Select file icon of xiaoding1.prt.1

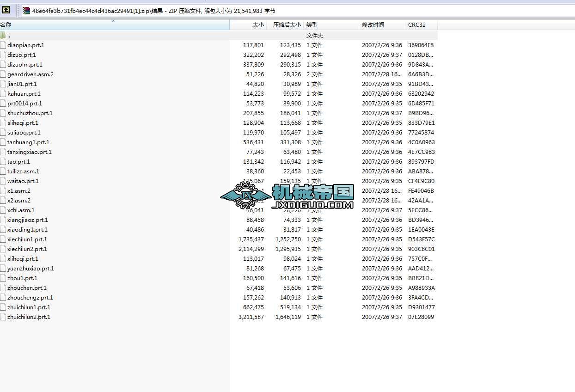click(x=3, y=230)
